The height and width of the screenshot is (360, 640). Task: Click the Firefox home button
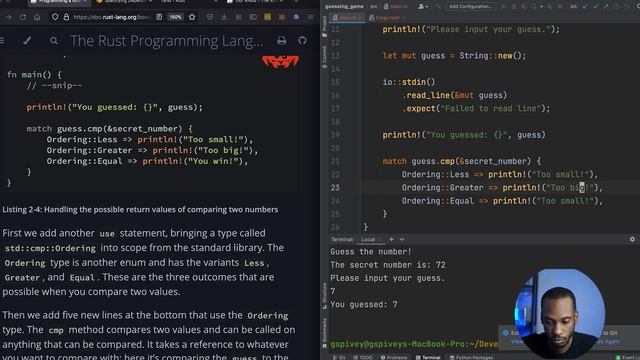click(37, 17)
